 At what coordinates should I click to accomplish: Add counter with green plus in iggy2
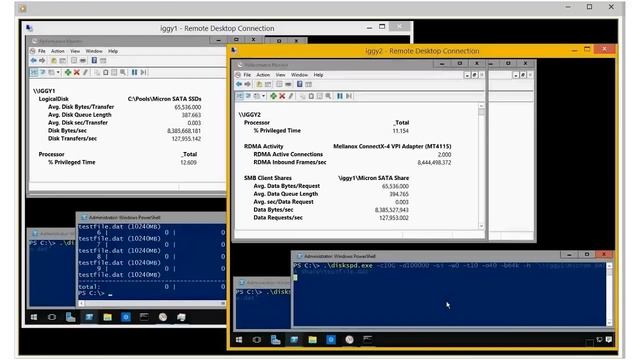(273, 96)
